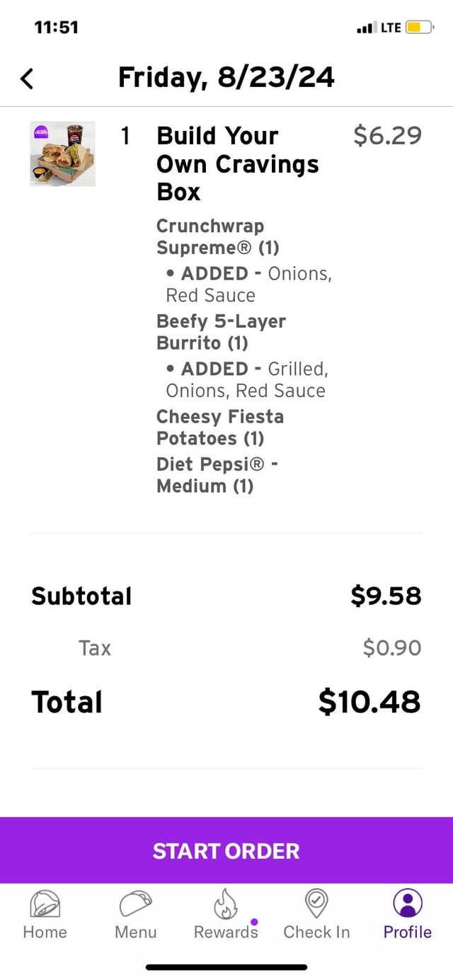Tap the status bar clock showing 11:51
This screenshot has width=453, height=980.
[x=57, y=28]
